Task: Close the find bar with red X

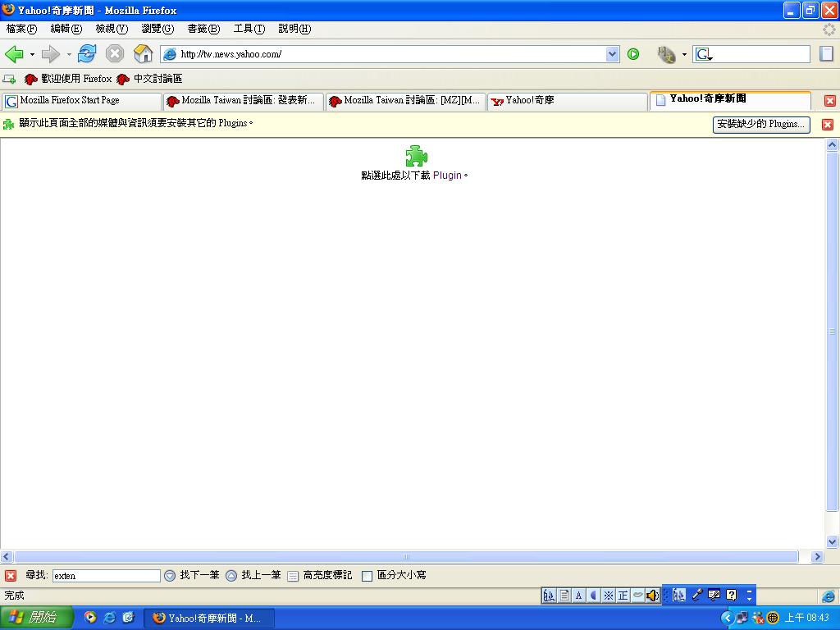Action: (11, 576)
